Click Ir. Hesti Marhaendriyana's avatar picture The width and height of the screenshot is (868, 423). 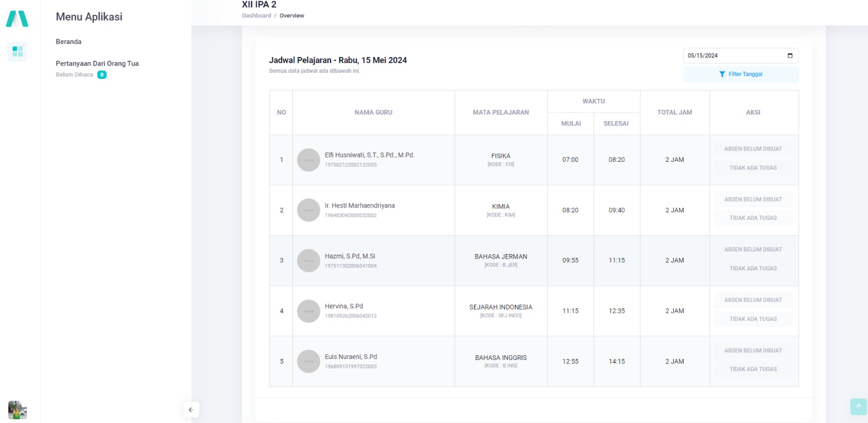coord(309,210)
